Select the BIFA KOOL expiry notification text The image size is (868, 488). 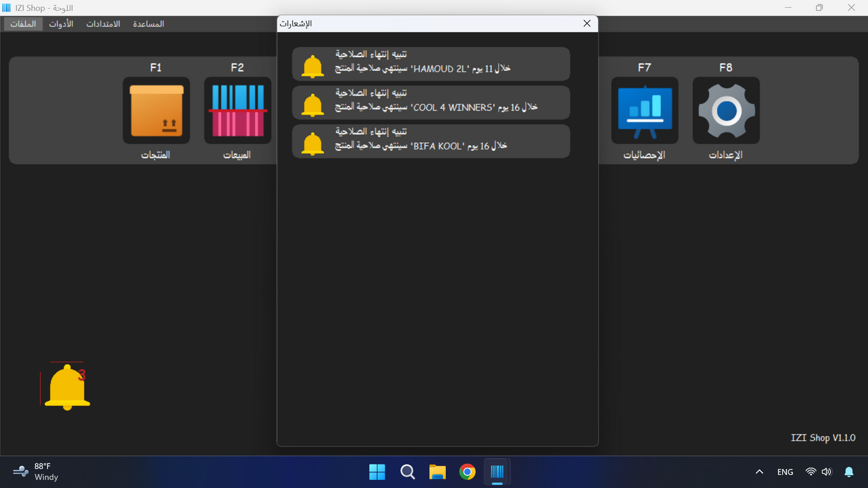(420, 146)
